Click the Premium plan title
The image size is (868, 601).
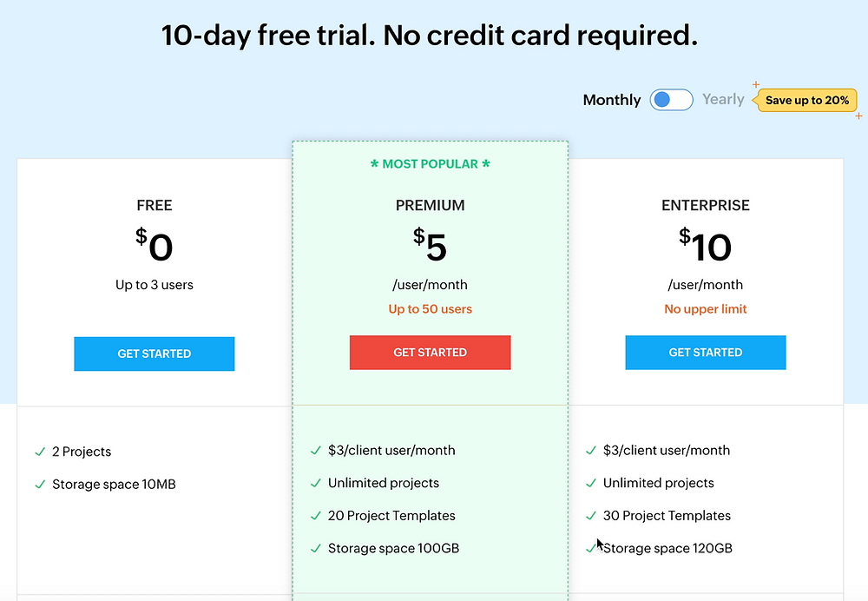431,206
